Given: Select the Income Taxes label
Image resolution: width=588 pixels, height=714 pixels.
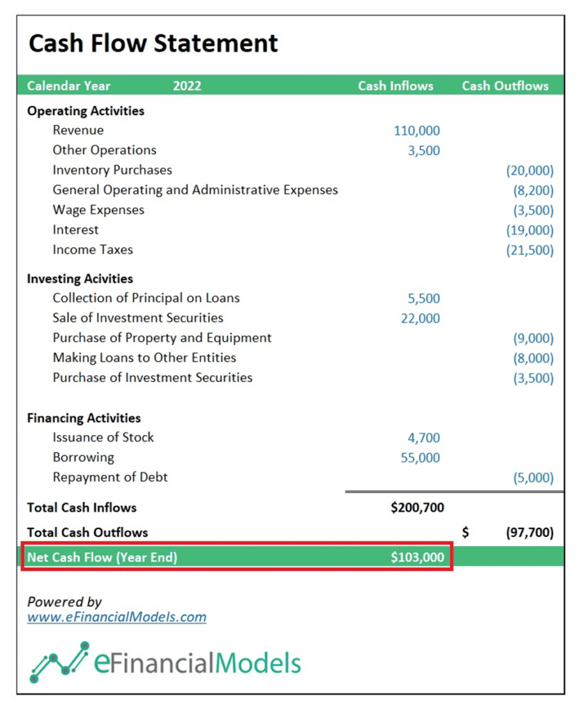Looking at the screenshot, I should tap(93, 250).
